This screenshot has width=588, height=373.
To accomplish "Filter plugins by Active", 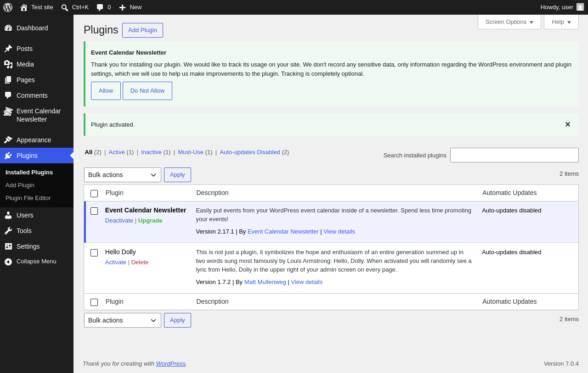I will click(x=117, y=152).
